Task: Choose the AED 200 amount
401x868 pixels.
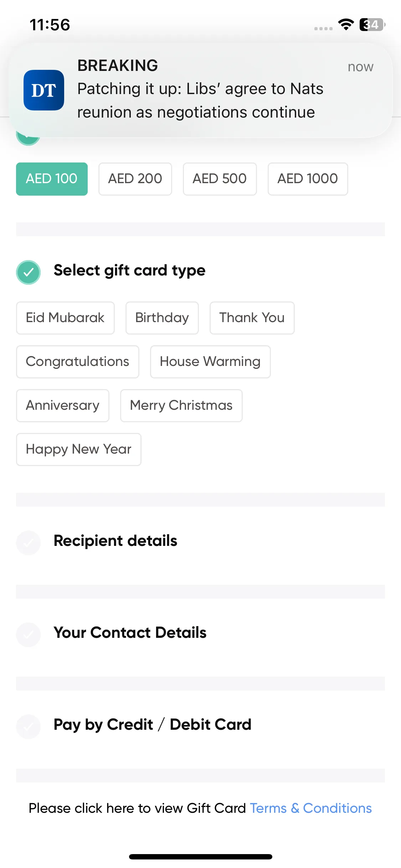Action: coord(135,179)
